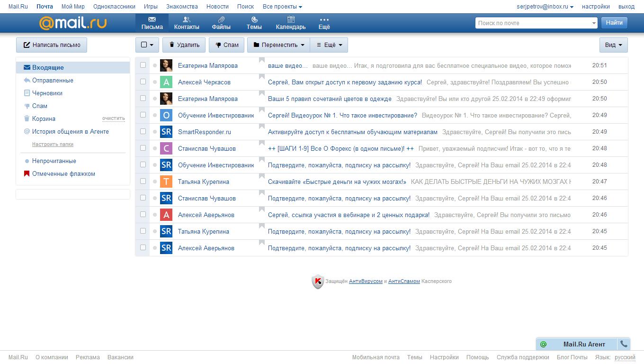This screenshot has height=364, width=644.
Task: Click the Найти search button
Action: click(614, 23)
